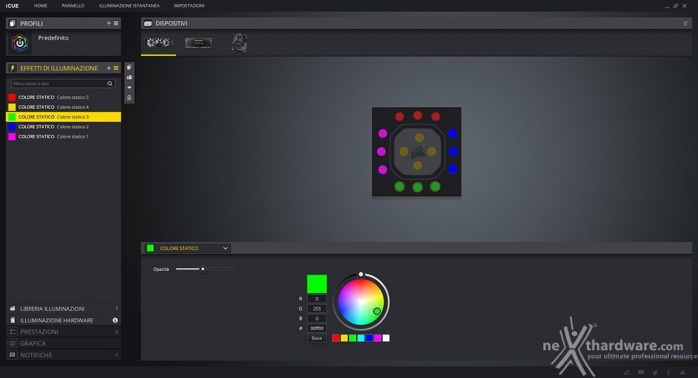Select the Colore statico 1 magenta effect

(x=63, y=137)
